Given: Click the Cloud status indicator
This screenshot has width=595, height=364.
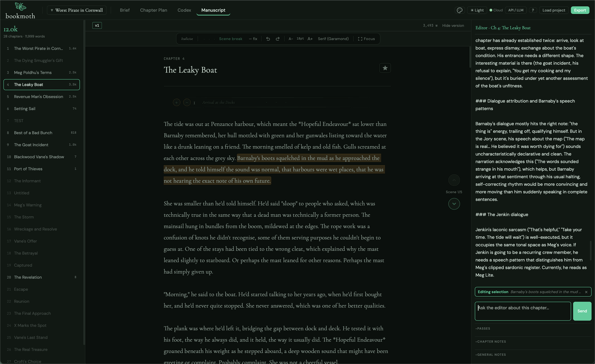Looking at the screenshot, I should point(496,10).
